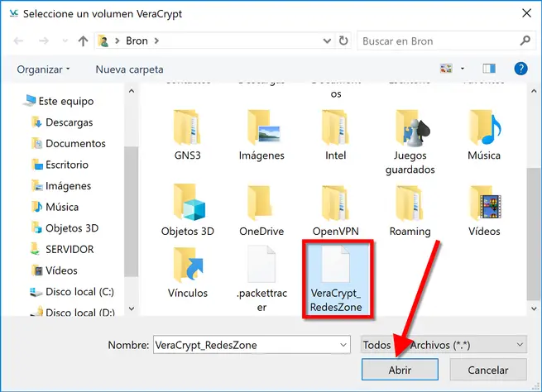Refresh the Bron folder listing
The width and height of the screenshot is (542, 392).
(x=343, y=41)
